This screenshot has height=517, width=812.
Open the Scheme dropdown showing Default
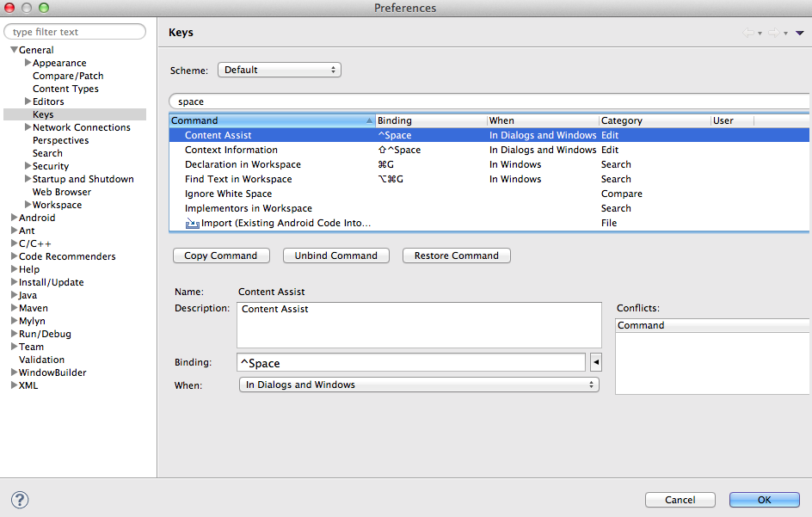279,70
